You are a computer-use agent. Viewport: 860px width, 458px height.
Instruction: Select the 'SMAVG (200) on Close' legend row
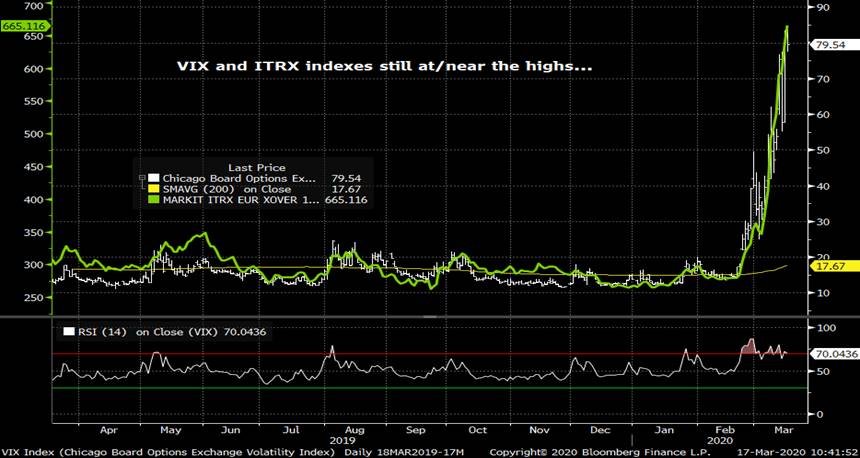point(255,190)
